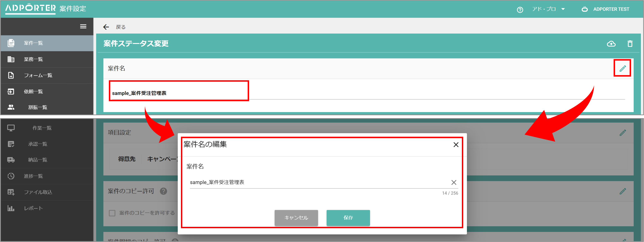The height and width of the screenshot is (242, 644).
Task: Click the 14 / 256 character counter
Action: point(450,193)
